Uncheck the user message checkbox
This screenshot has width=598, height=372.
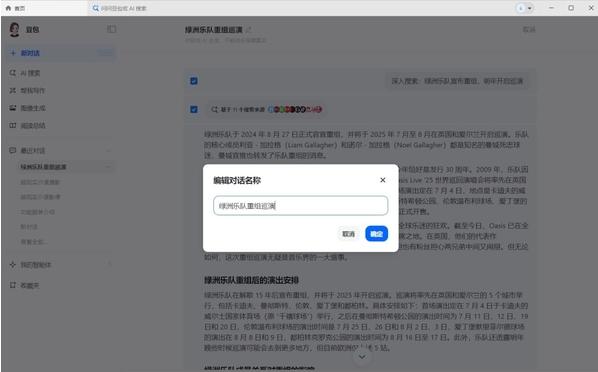click(194, 81)
